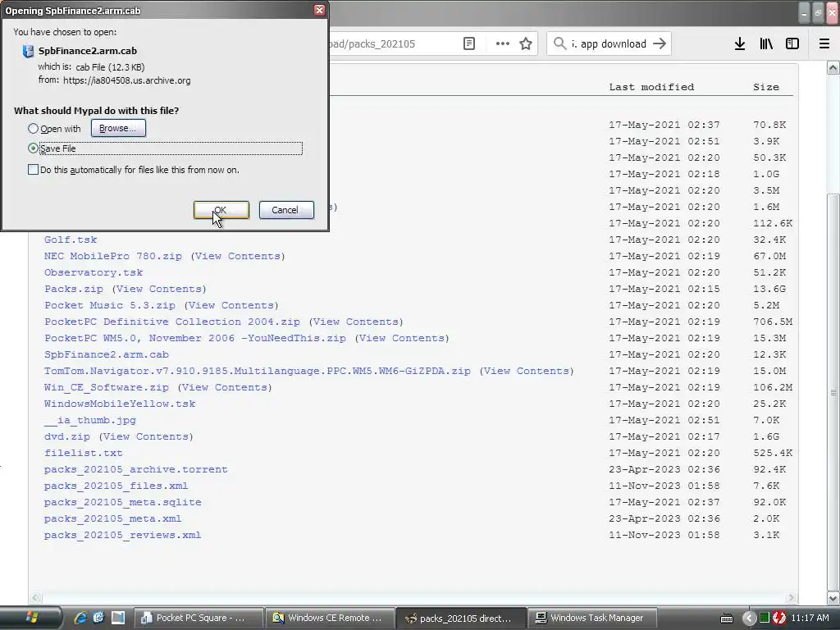Click vertical scrollbar up arrow
The image size is (840, 630).
tap(833, 67)
